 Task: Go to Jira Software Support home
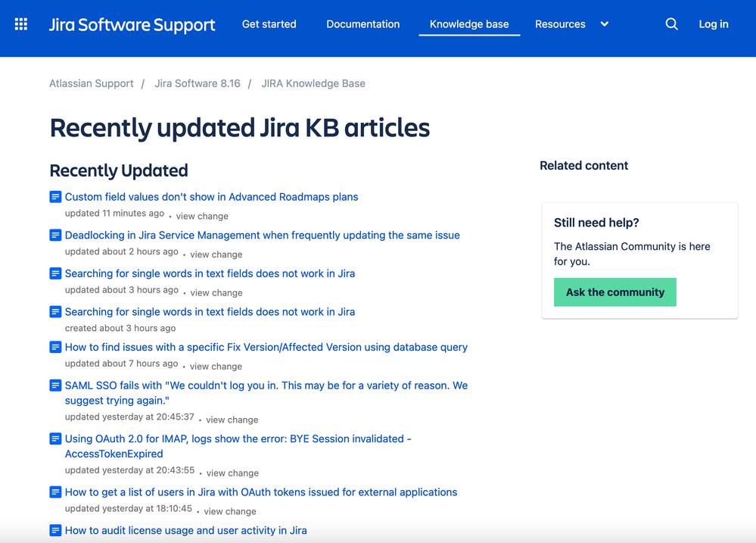point(132,25)
